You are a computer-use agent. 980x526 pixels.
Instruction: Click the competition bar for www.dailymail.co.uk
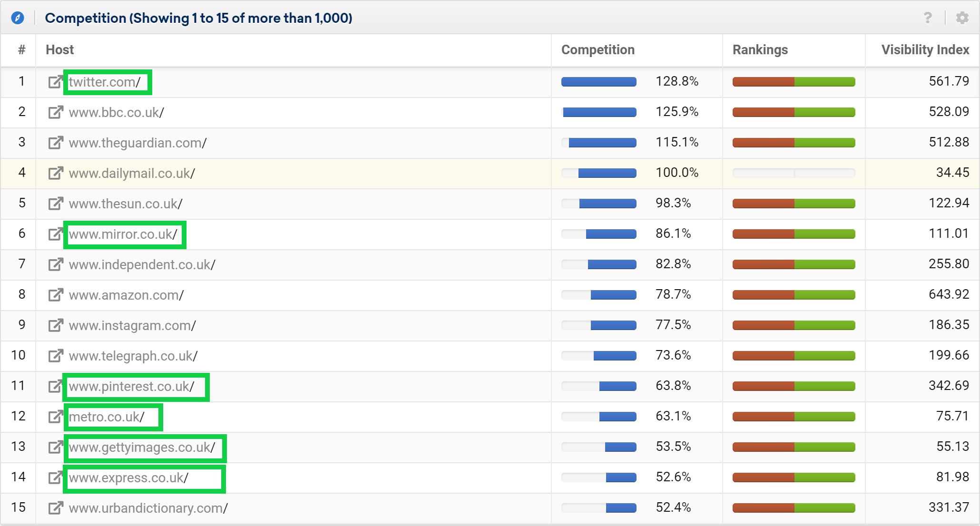[599, 173]
